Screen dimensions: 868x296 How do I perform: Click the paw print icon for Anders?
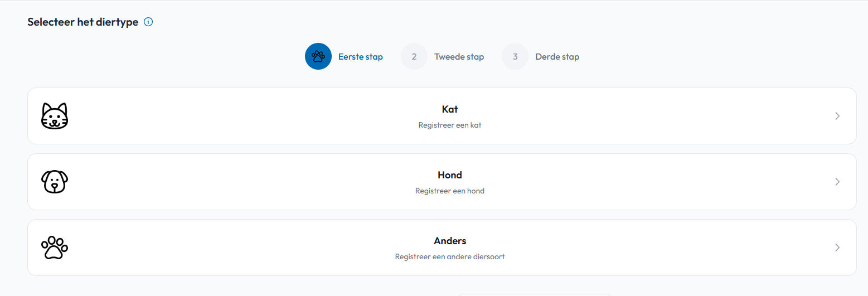tap(55, 248)
